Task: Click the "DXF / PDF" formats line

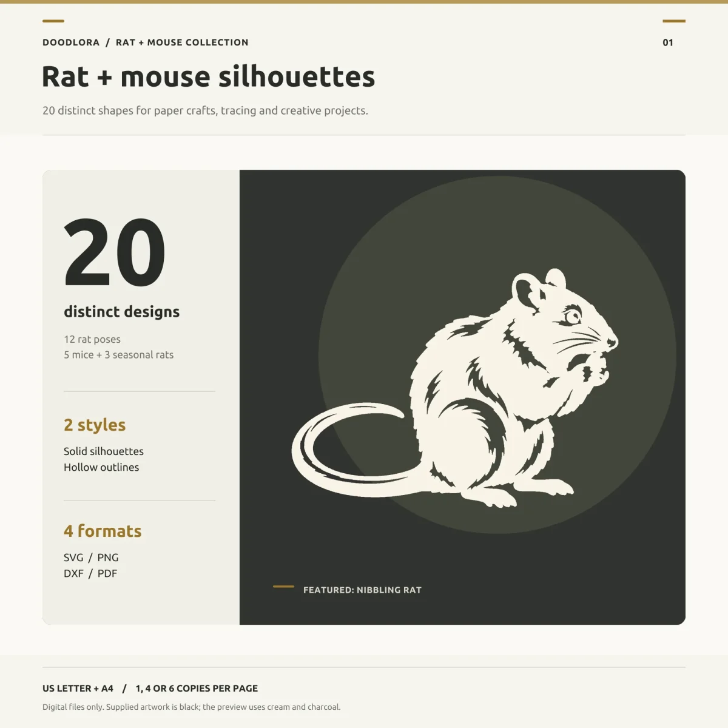Action: click(x=90, y=573)
